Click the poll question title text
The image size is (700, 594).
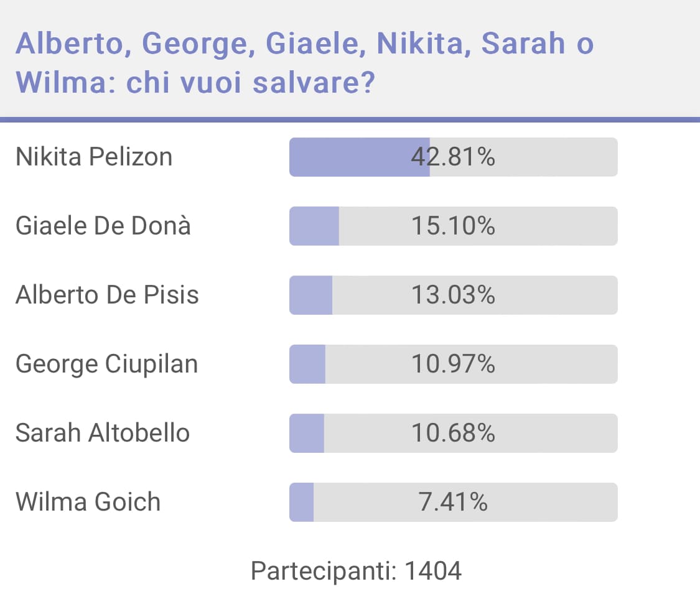[304, 63]
